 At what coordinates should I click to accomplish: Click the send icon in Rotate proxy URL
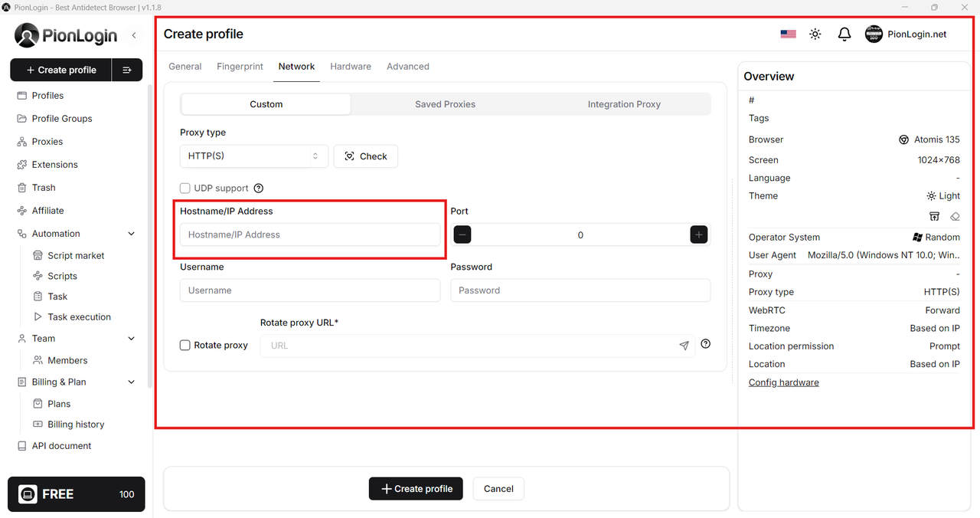coord(684,346)
